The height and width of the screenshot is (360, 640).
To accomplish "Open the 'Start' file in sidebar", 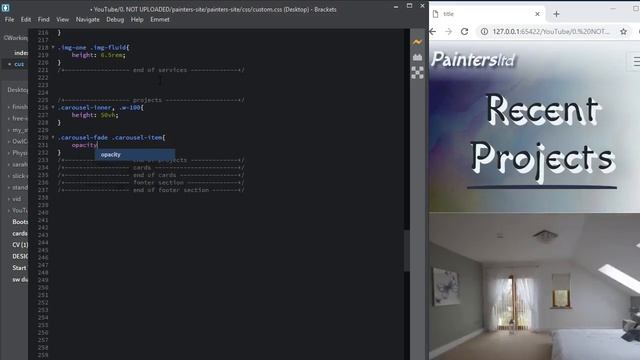I will pos(19,268).
